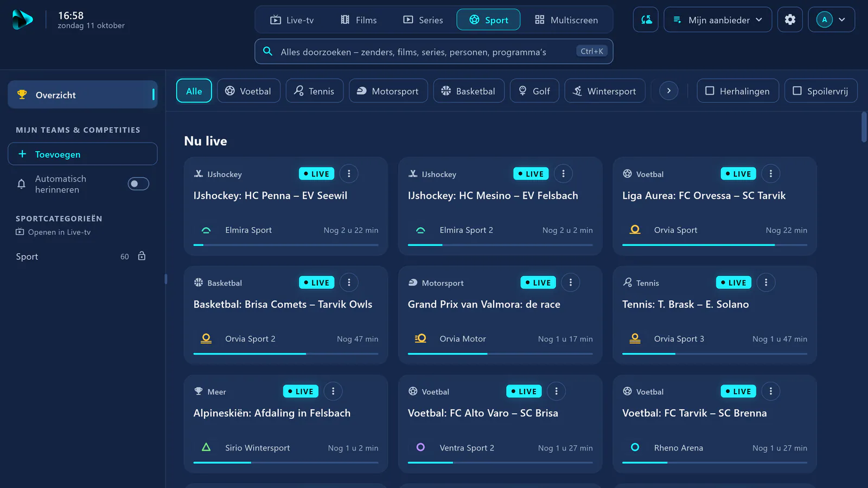Open the Mijn aanbieder dropdown

[x=717, y=20]
